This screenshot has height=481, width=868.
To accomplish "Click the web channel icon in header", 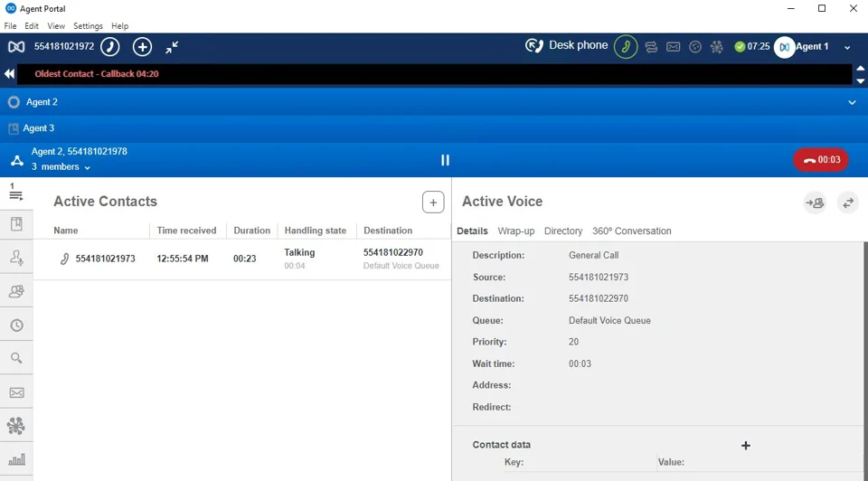I will coord(695,47).
